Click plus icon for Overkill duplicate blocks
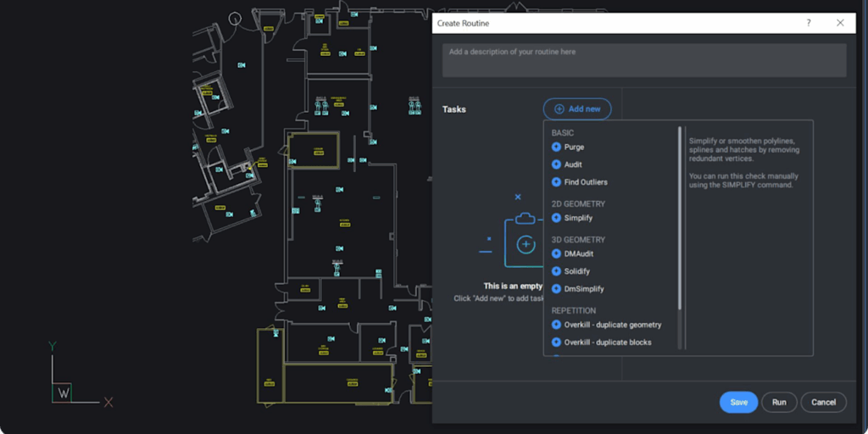 (x=556, y=342)
